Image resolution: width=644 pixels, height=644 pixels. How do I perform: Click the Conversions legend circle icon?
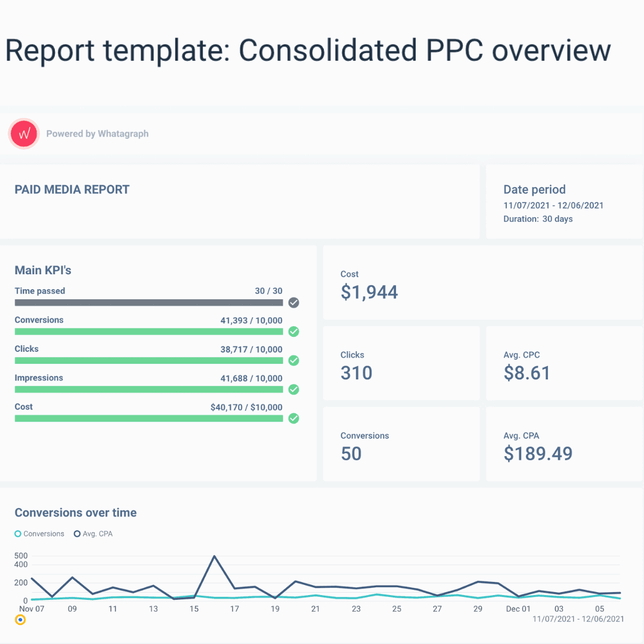coord(18,534)
